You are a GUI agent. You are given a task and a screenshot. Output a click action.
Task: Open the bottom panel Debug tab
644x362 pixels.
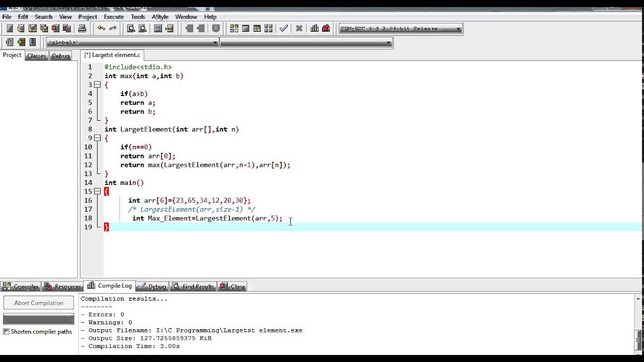[152, 287]
